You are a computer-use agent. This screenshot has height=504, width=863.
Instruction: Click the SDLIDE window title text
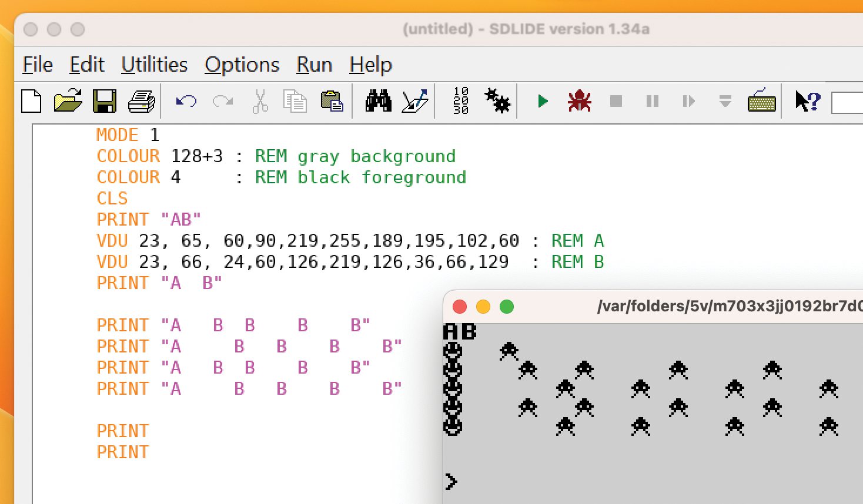(526, 29)
